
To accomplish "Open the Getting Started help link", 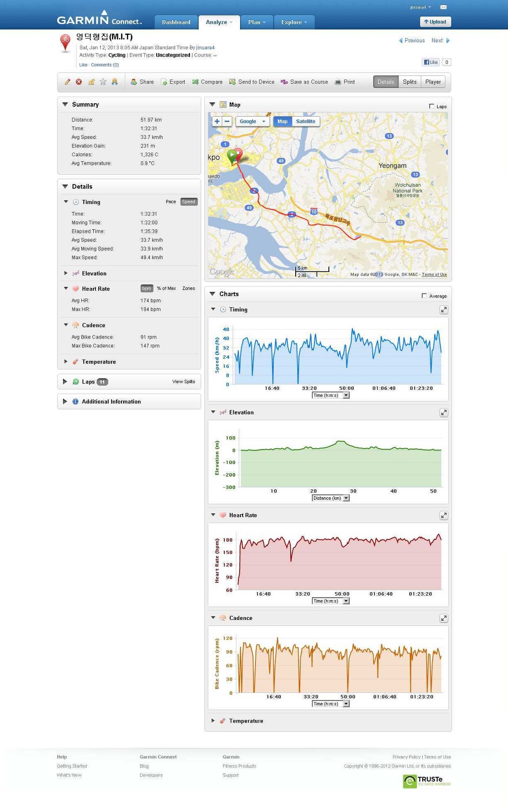I will tap(72, 766).
